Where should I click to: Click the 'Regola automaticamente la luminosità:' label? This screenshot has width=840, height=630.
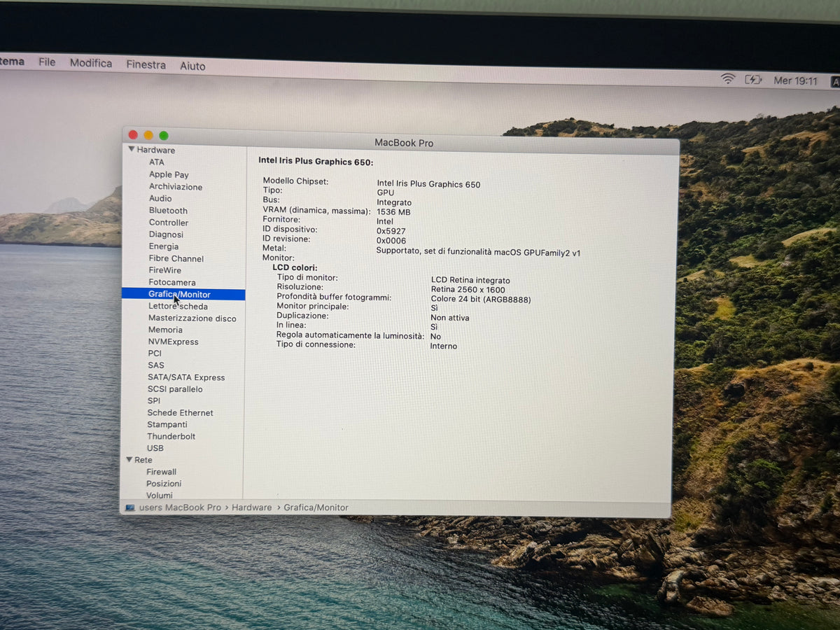[x=351, y=335]
